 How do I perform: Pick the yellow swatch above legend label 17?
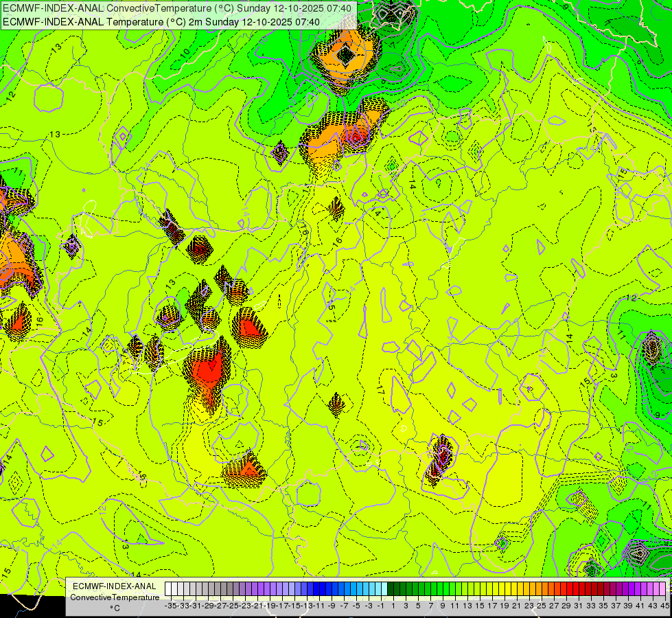[x=489, y=589]
